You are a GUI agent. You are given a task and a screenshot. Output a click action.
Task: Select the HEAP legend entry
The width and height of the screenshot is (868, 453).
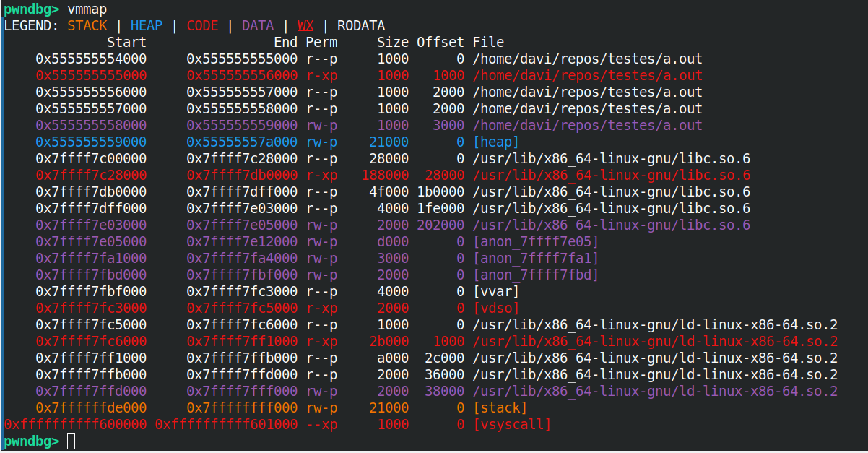pos(147,25)
